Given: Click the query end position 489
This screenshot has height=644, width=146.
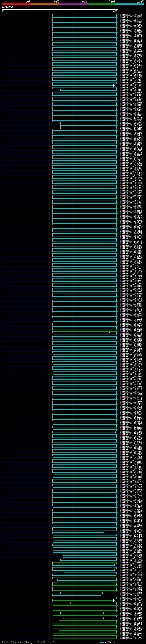Looking at the screenshot, I should [115, 11].
